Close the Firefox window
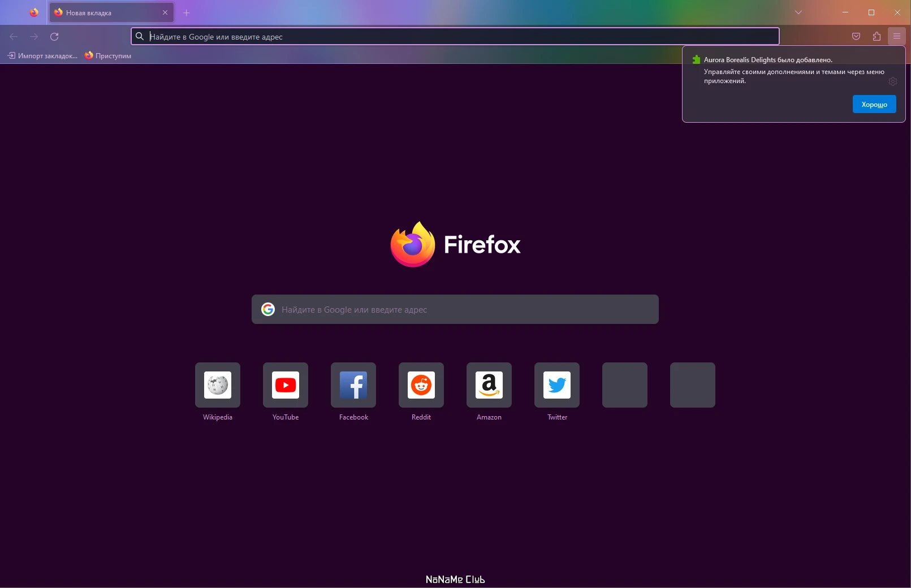The height and width of the screenshot is (588, 911). tap(897, 12)
